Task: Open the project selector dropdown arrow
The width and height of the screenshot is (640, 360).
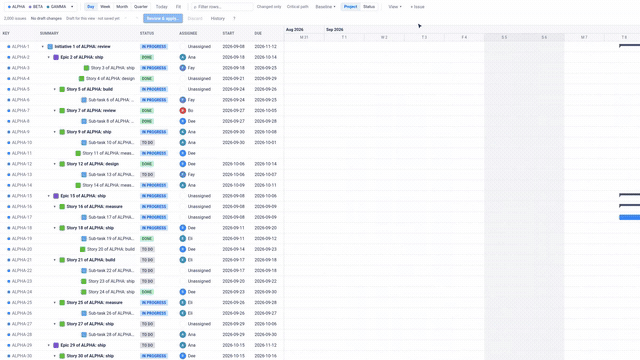Action: tap(72, 7)
